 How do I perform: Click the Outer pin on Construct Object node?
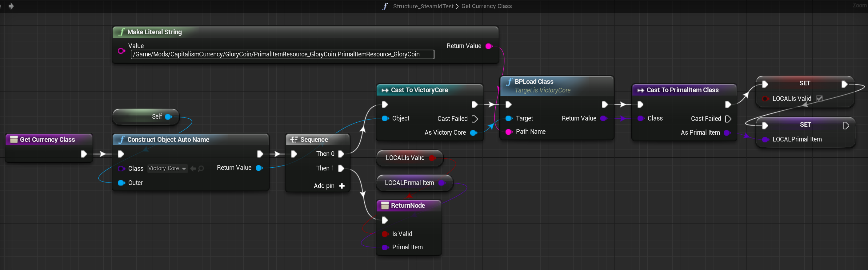[121, 183]
